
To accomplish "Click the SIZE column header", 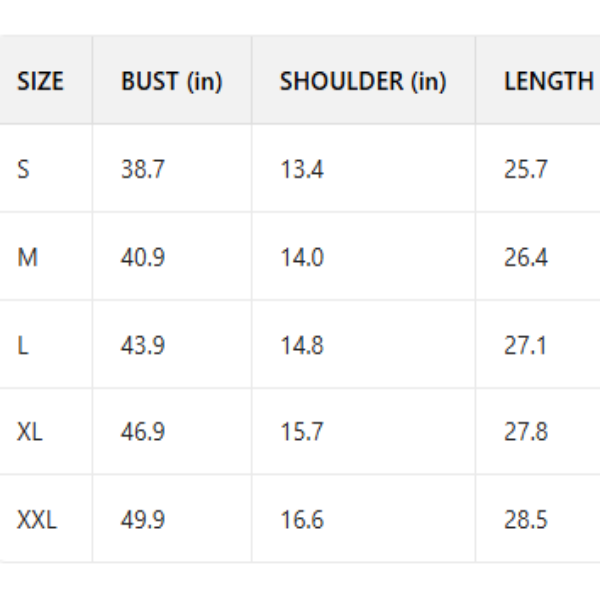I will coord(40,81).
